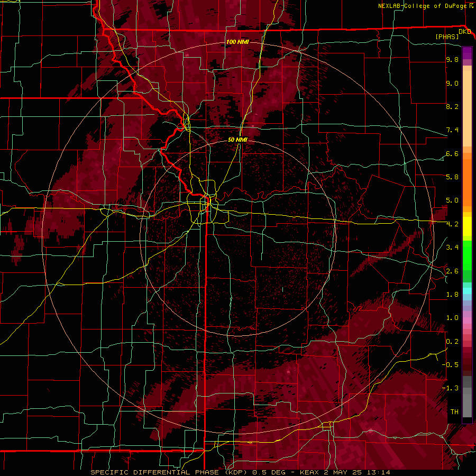
Task: Click the 9.8 scale value
Action: coord(452,60)
